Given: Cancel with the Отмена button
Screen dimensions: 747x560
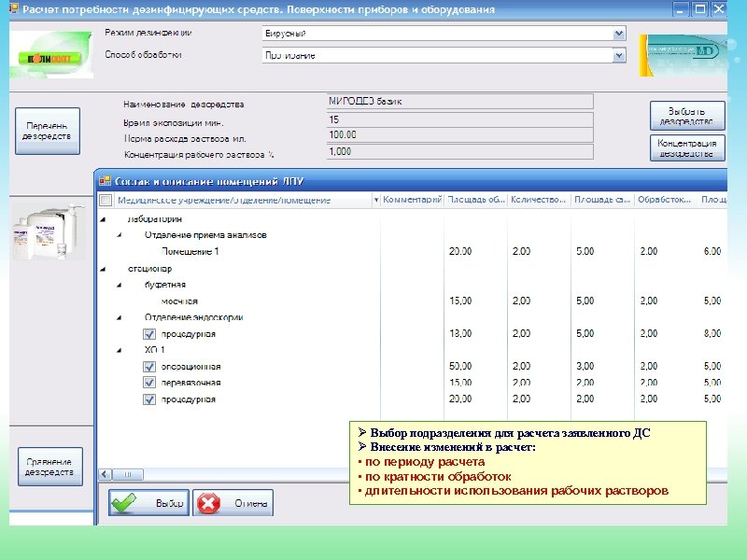Looking at the screenshot, I should (233, 503).
